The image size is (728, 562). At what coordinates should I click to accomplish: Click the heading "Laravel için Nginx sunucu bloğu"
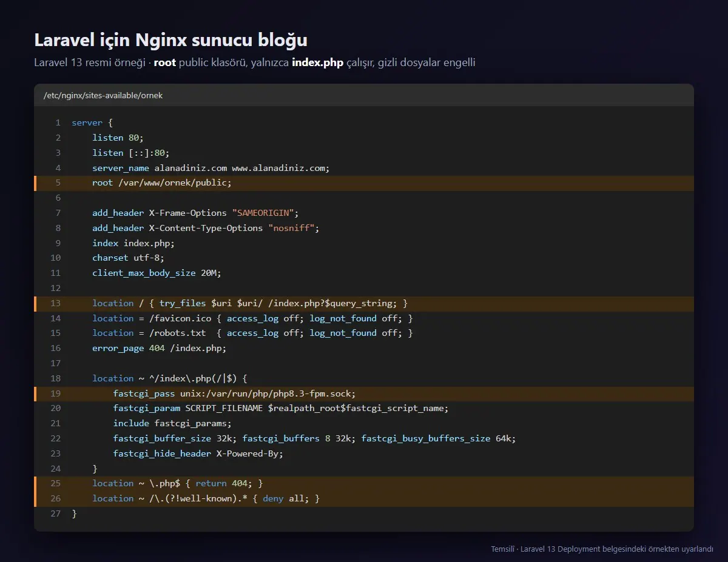[170, 40]
